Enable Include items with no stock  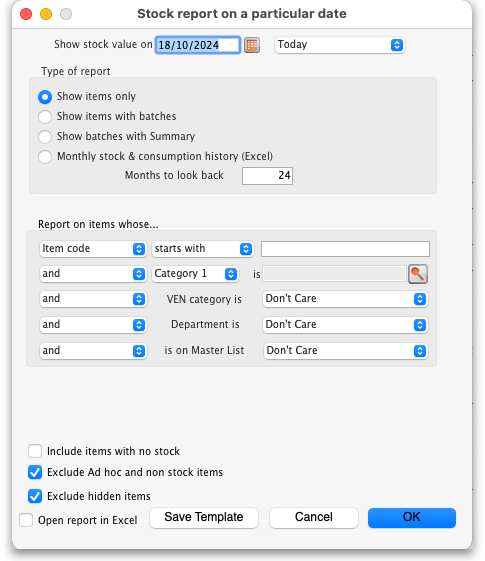35,451
